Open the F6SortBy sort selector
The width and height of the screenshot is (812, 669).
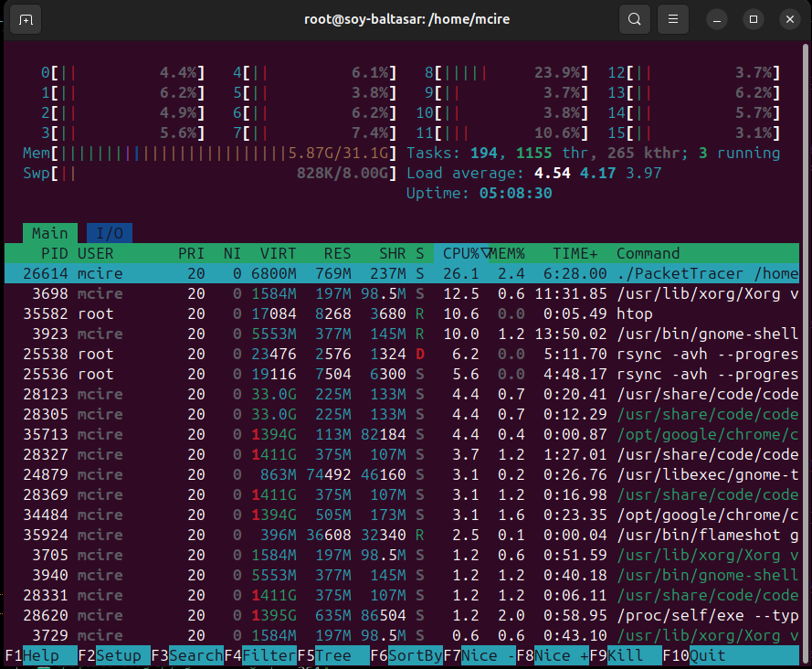406,655
